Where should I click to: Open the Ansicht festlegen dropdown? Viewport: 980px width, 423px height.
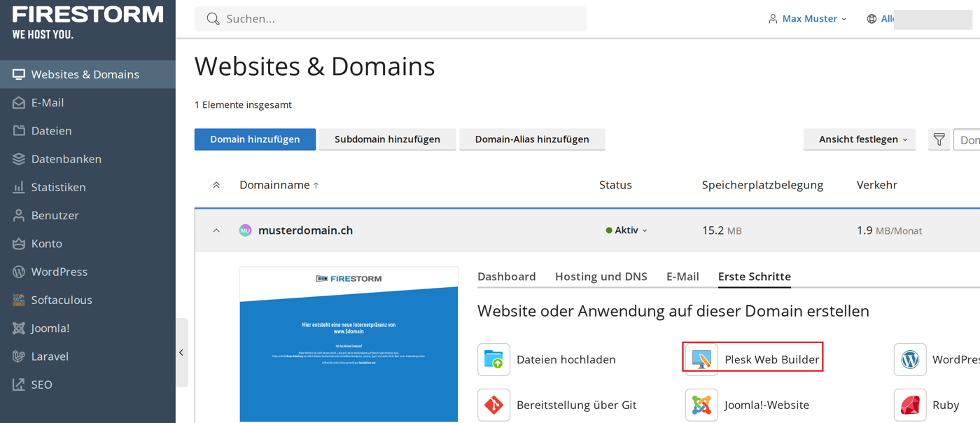click(859, 139)
